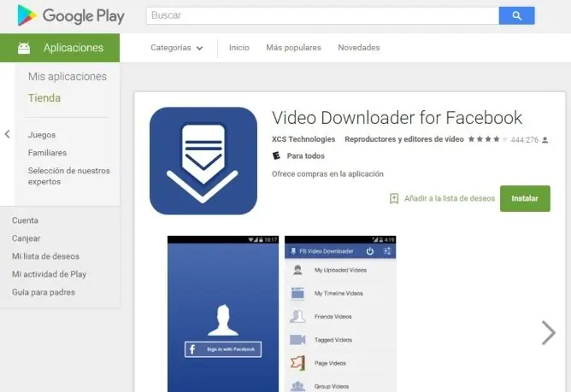Screen dimensions: 571x392
Task: Click the star rating next to 444.276
Action: 487,139
